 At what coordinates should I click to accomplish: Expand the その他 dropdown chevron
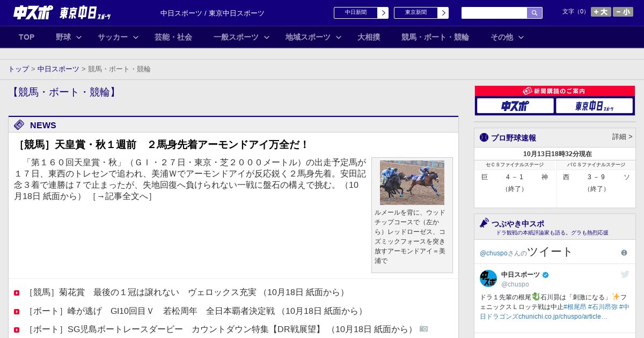[x=521, y=37]
